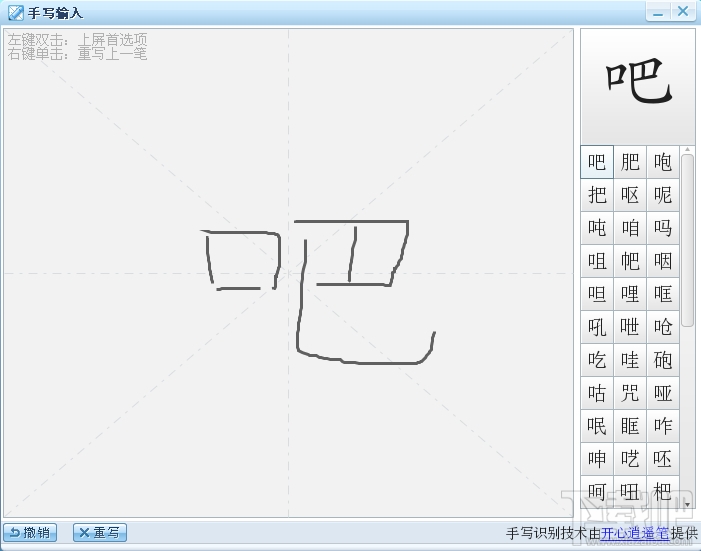Pick candidate character 吨

(597, 228)
